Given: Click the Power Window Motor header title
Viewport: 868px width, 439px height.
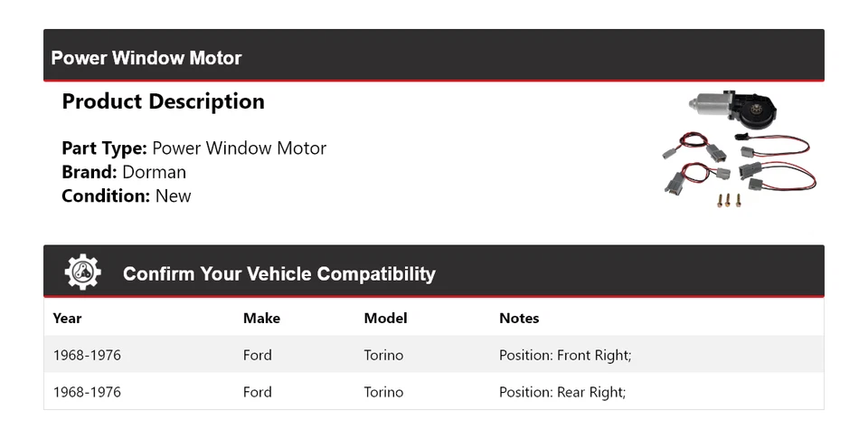Looking at the screenshot, I should pyautogui.click(x=146, y=58).
